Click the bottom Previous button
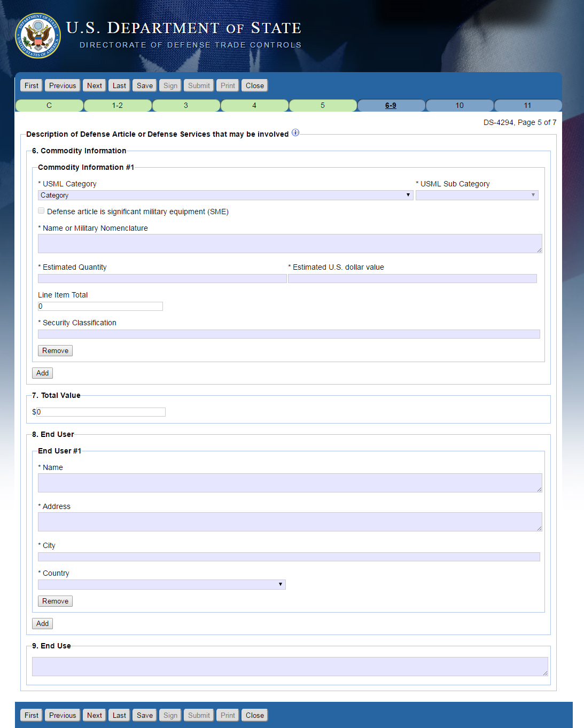The image size is (584, 728). tap(63, 716)
